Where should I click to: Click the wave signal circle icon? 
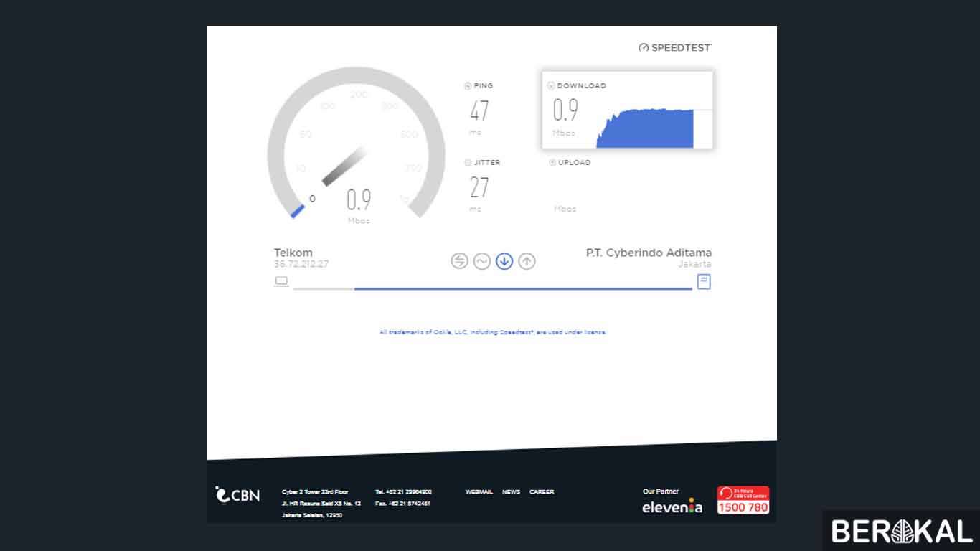point(481,261)
